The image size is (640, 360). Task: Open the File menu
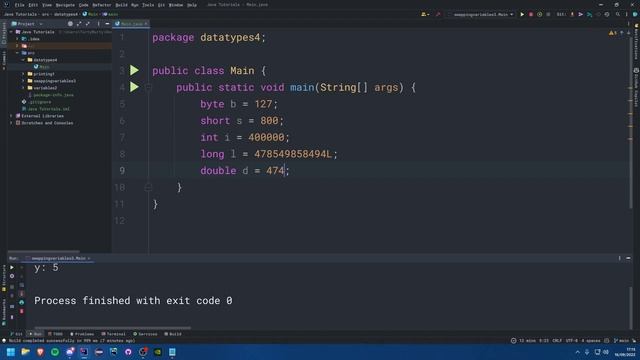[20, 5]
